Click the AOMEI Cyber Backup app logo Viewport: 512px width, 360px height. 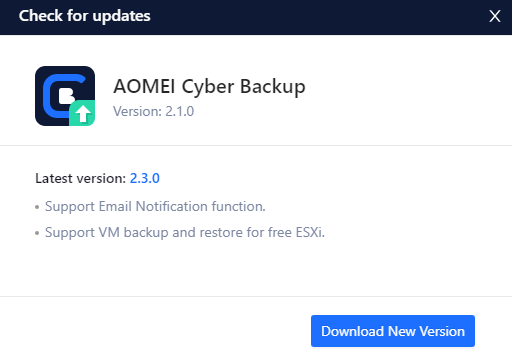coord(65,96)
